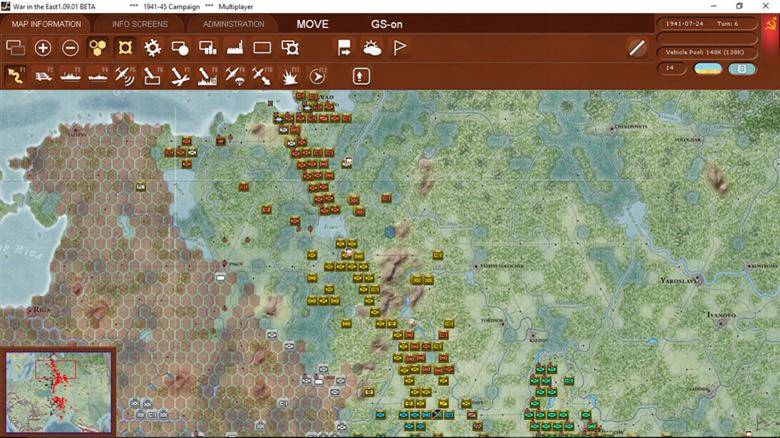Screen dimensions: 780x438
Task: Select the F7 bomb airfield mode
Action: [180, 76]
